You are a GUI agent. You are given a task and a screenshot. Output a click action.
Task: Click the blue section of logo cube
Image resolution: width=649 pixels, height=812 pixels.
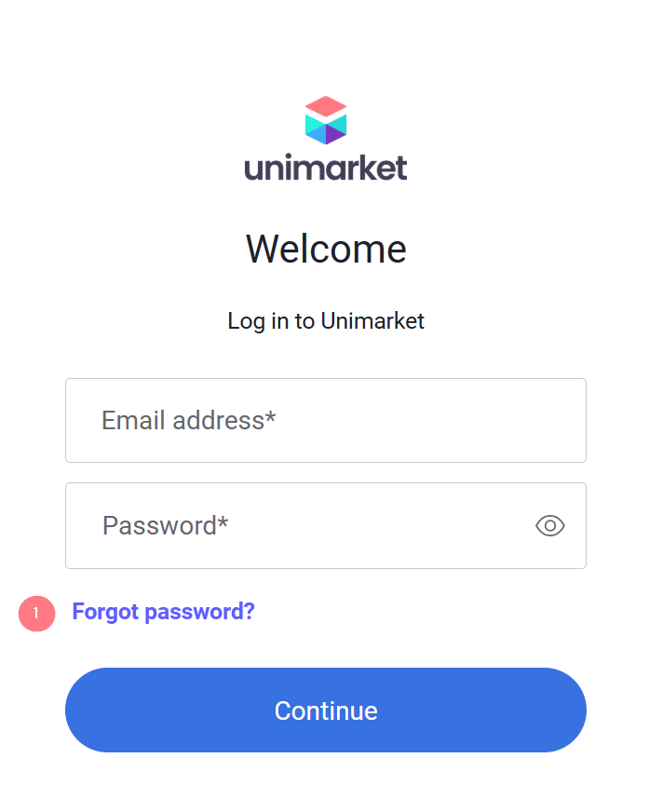tap(316, 134)
